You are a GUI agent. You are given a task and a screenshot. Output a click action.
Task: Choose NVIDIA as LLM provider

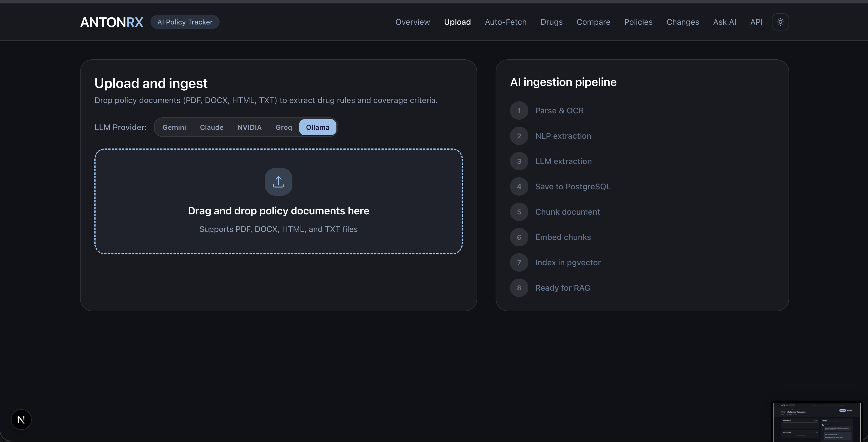249,127
